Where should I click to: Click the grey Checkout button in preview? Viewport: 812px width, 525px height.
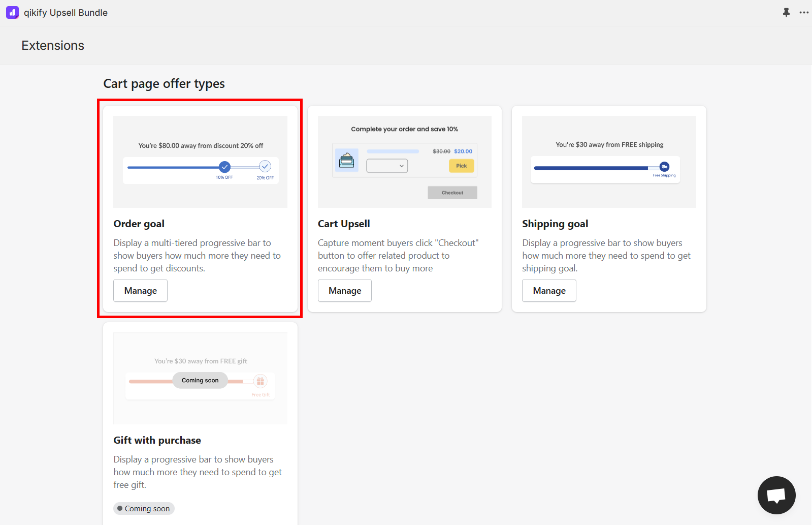coord(452,193)
